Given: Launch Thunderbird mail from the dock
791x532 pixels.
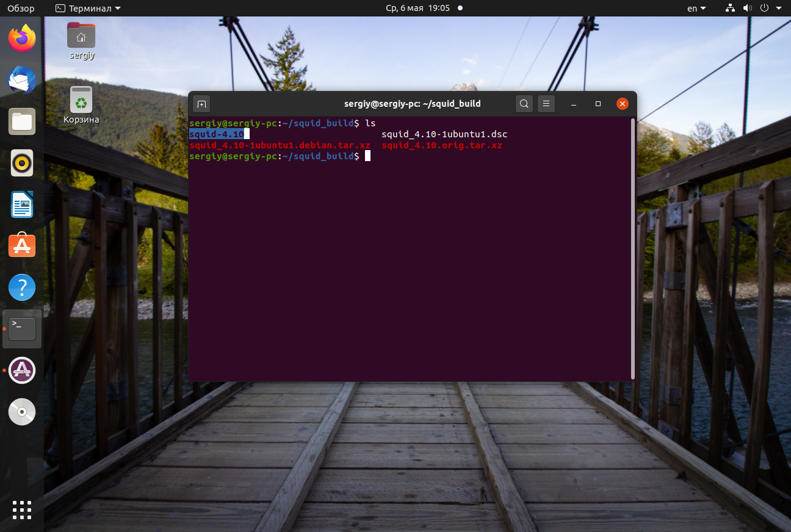Looking at the screenshot, I should pyautogui.click(x=22, y=80).
